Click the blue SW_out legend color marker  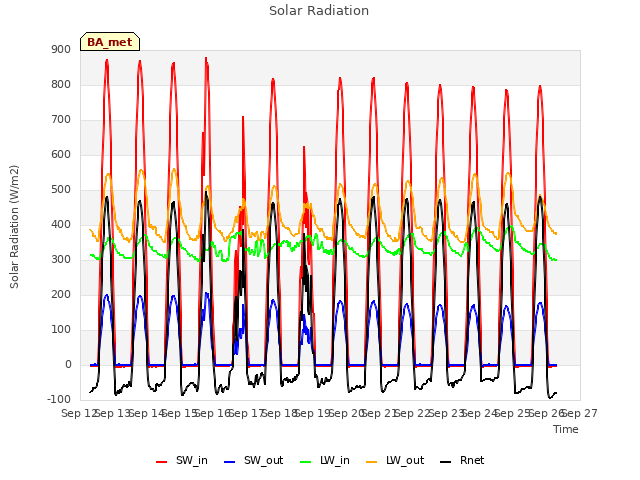230,462
